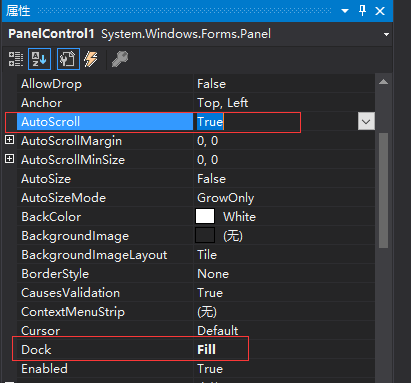Viewport: 411px width, 383px height.
Task: Click the scrollbar up arrow
Action: click(383, 82)
